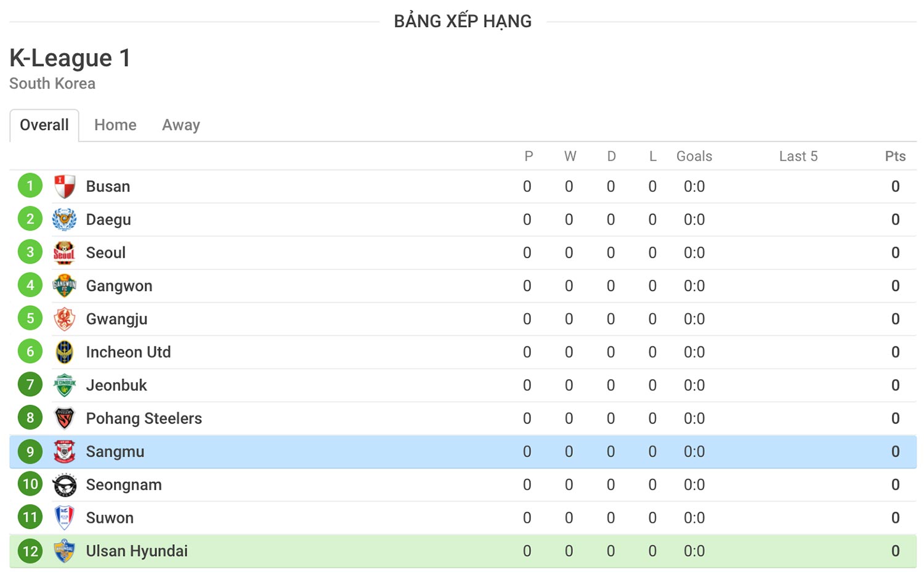Open the Pohang Steelers team link
Viewport: 924px width, 580px height.
144,419
